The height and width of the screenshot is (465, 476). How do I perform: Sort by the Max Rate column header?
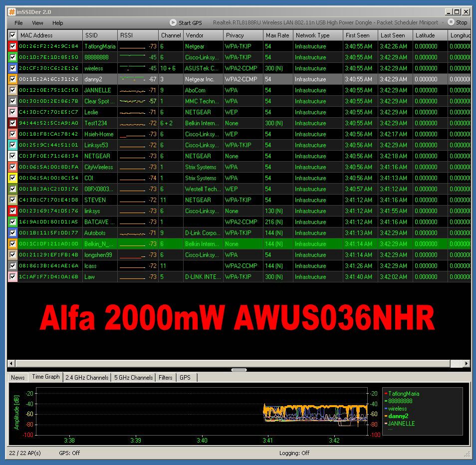coord(278,35)
